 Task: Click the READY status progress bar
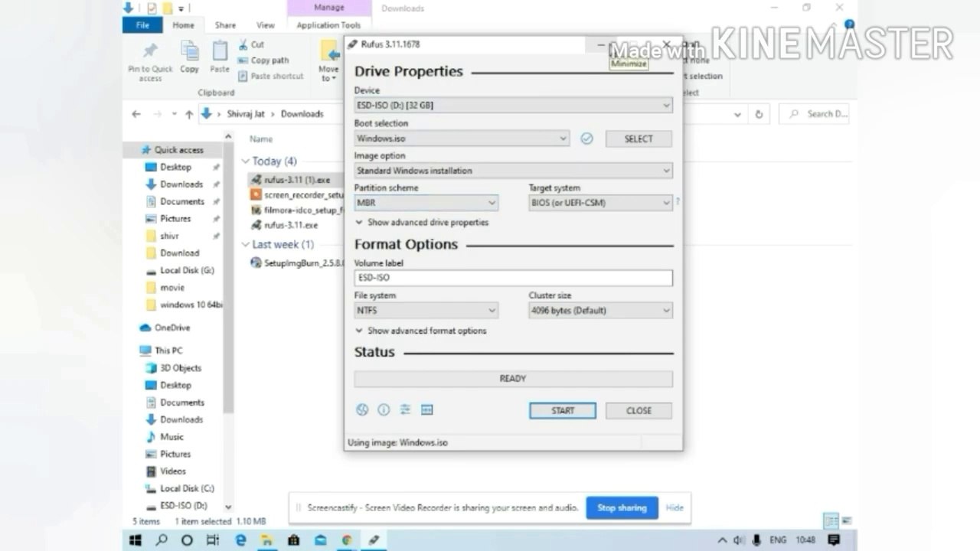point(513,379)
